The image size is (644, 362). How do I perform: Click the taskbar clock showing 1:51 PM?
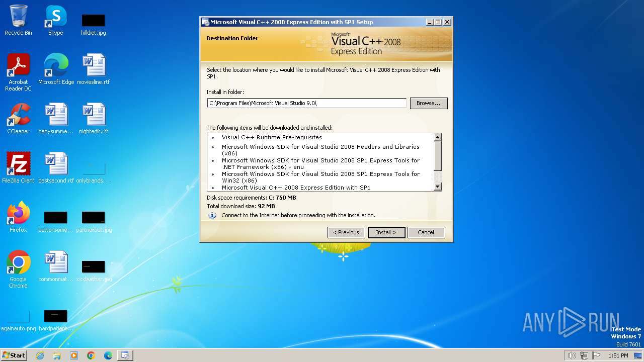[618, 355]
